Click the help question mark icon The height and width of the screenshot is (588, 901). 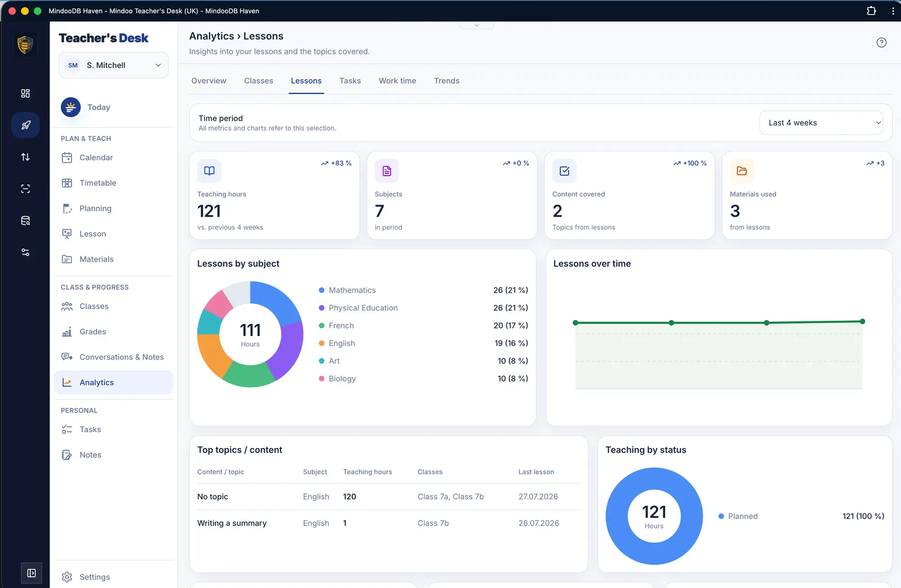tap(881, 43)
